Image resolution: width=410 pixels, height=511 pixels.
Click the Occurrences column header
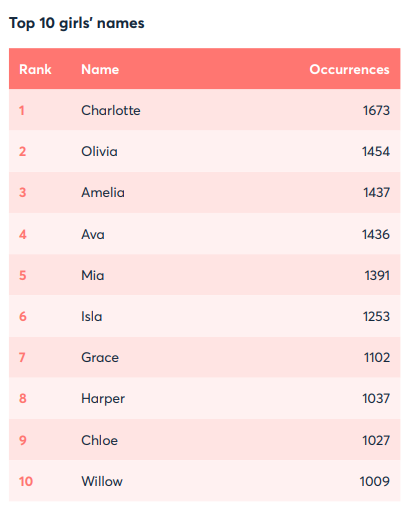tap(349, 70)
